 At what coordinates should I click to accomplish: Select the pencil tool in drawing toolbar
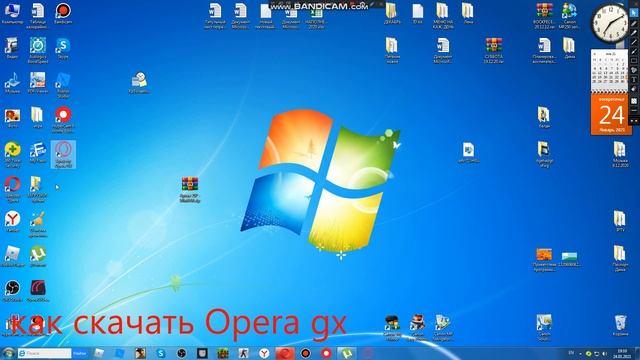[634, 23]
